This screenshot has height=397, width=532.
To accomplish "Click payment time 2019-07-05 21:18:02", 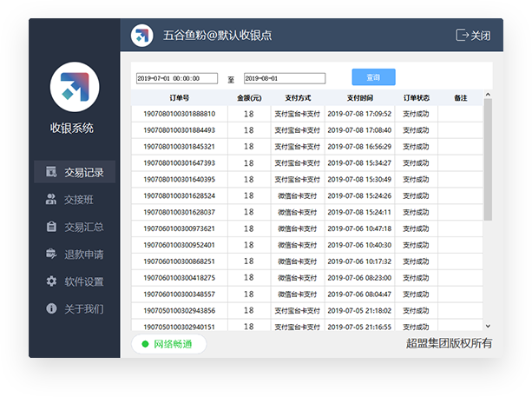I will [x=359, y=310].
